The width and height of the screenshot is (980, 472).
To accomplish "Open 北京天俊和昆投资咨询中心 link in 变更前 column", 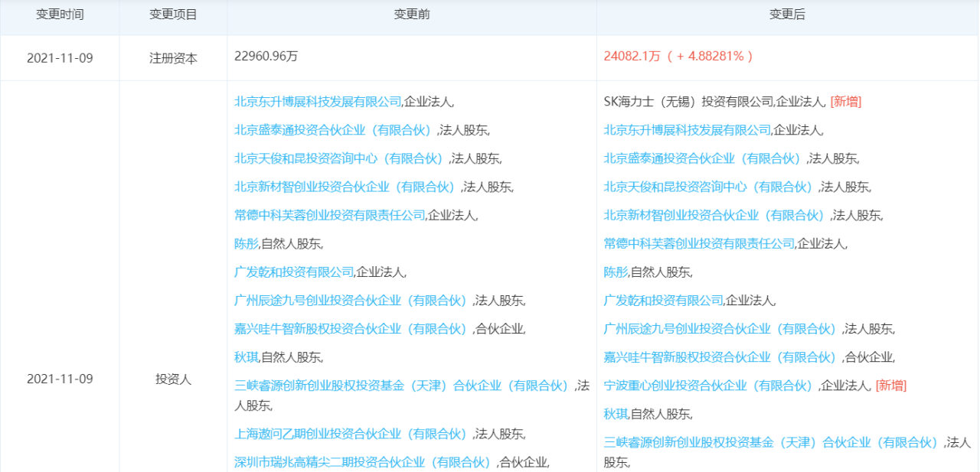I will [x=341, y=158].
